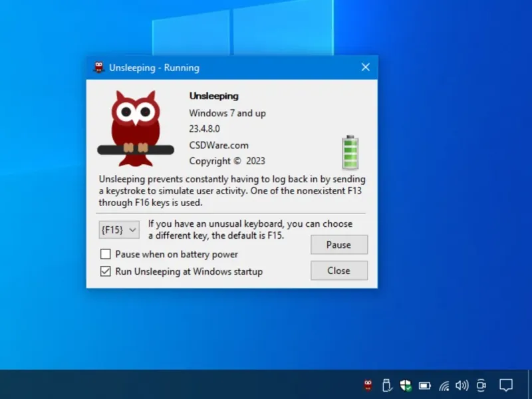Open the Wi-Fi network tray icon
The image size is (532, 399).
(444, 386)
